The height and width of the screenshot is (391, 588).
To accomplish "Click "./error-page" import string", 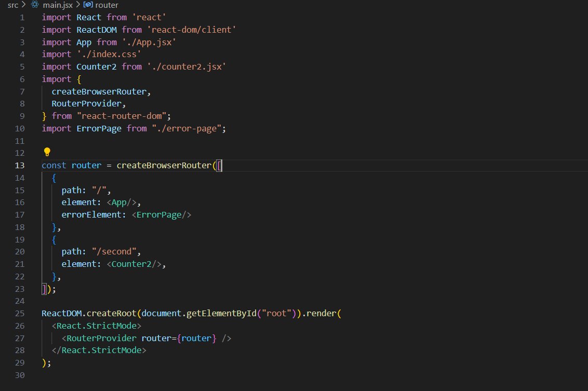I will point(186,129).
